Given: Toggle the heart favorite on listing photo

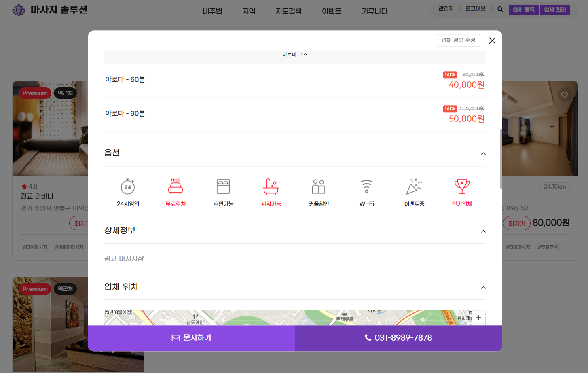Looking at the screenshot, I should pos(565,95).
